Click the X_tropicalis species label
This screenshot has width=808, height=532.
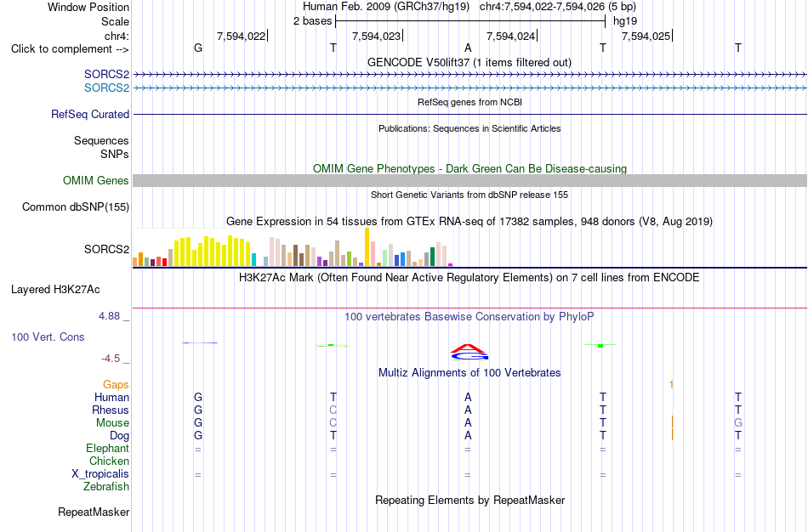click(100, 474)
